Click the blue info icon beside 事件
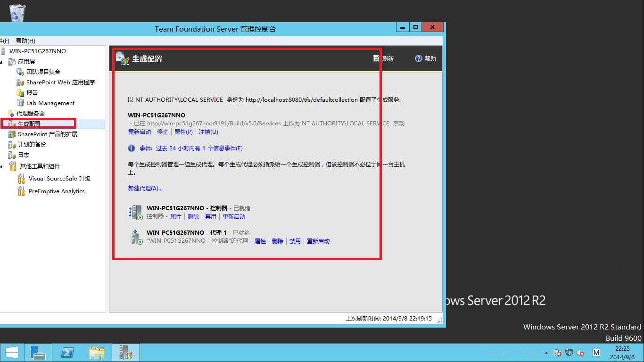 (132, 148)
